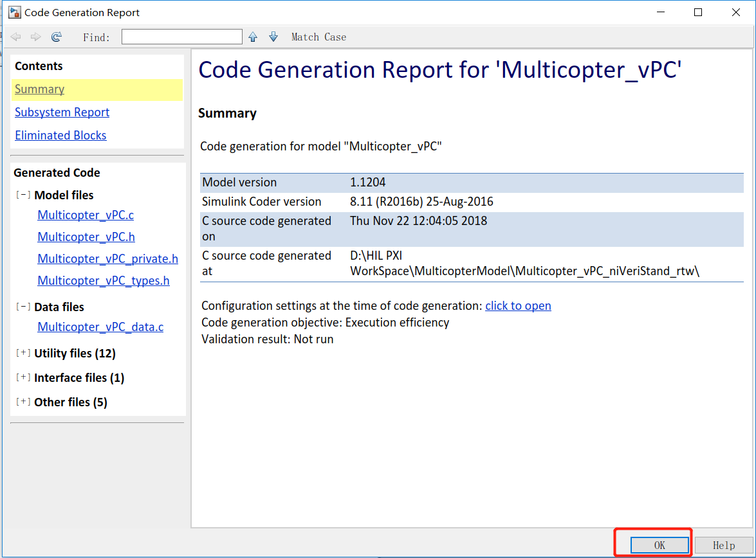Close the Code Generation Report window
Screen dimensions: 756x558
click(736, 12)
